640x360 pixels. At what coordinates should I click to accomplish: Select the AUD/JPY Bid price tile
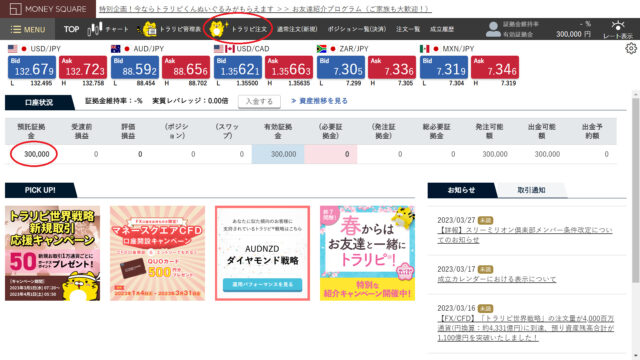[x=135, y=67]
